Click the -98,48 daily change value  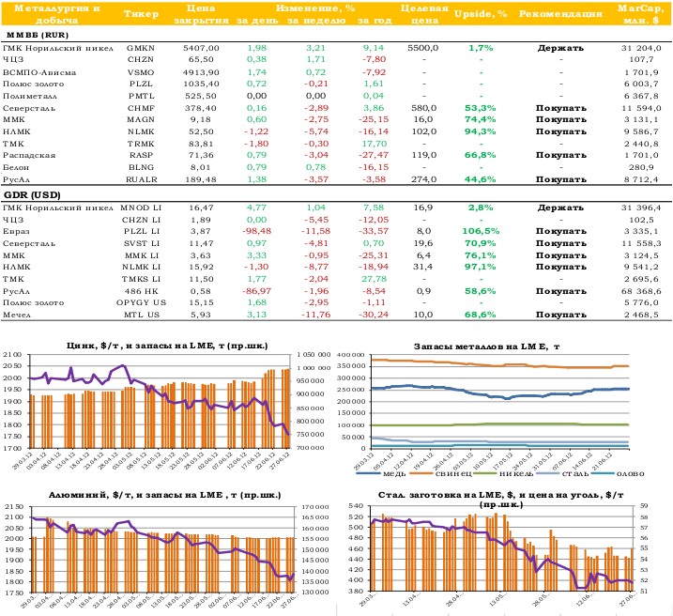tap(256, 231)
